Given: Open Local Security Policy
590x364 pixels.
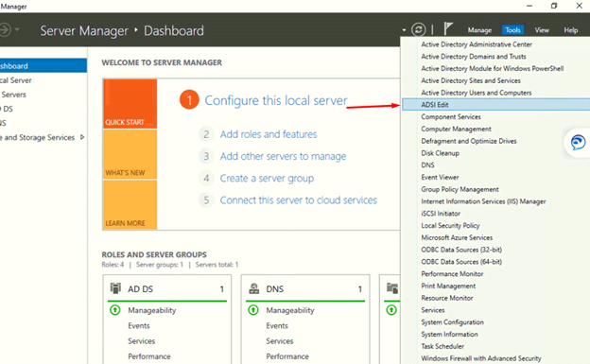Looking at the screenshot, I should click(x=450, y=225).
